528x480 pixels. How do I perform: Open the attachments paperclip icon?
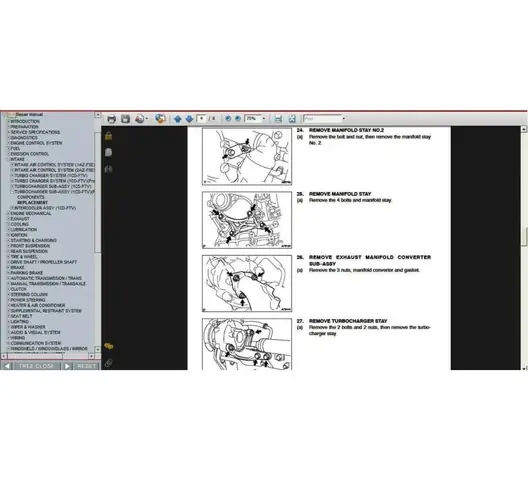click(108, 363)
